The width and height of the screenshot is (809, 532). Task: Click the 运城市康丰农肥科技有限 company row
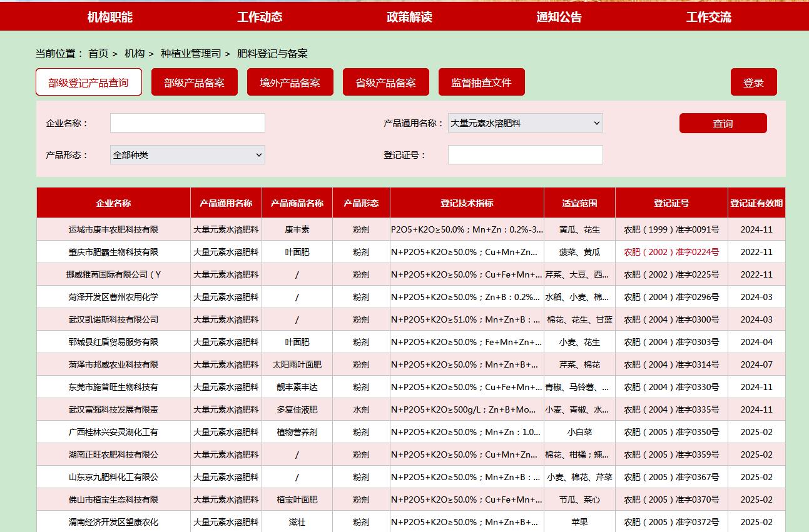tap(112, 229)
